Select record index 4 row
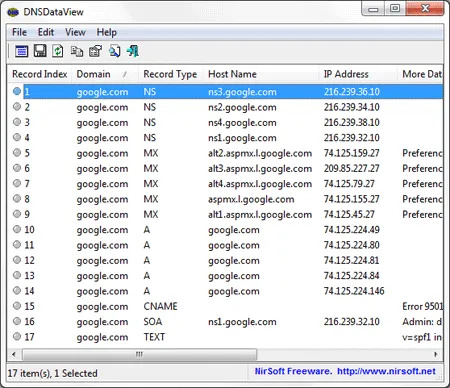Screen dimensions: 450x388 coord(226,138)
